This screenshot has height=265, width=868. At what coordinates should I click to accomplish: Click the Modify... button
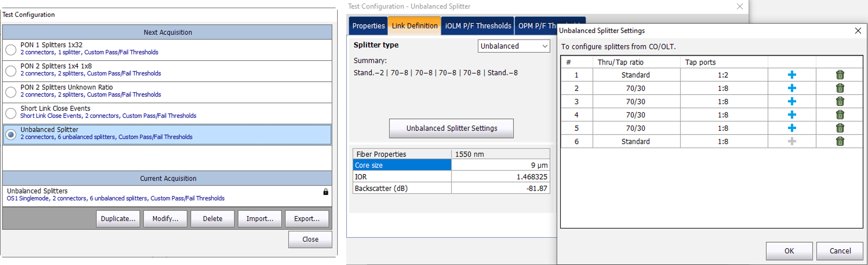(165, 219)
